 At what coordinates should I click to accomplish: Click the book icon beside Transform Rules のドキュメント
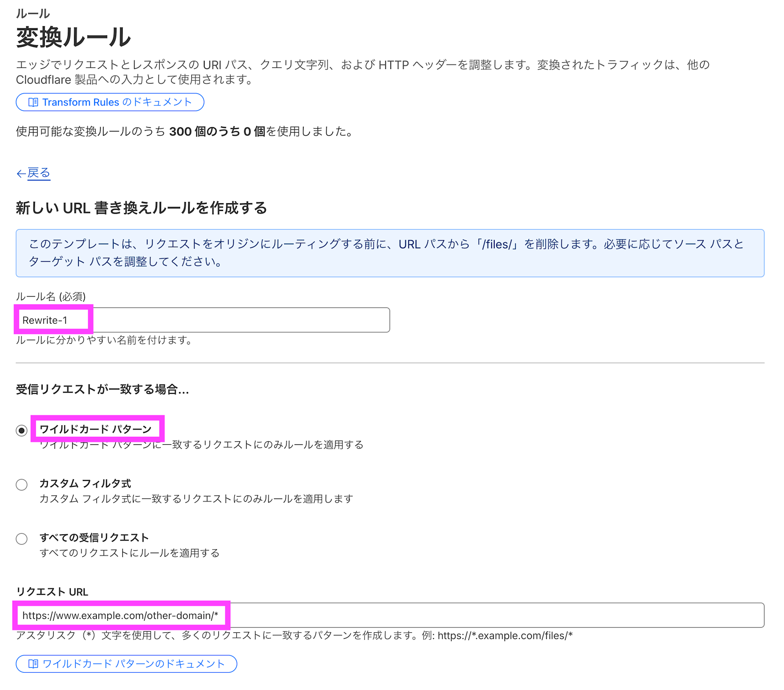click(33, 102)
